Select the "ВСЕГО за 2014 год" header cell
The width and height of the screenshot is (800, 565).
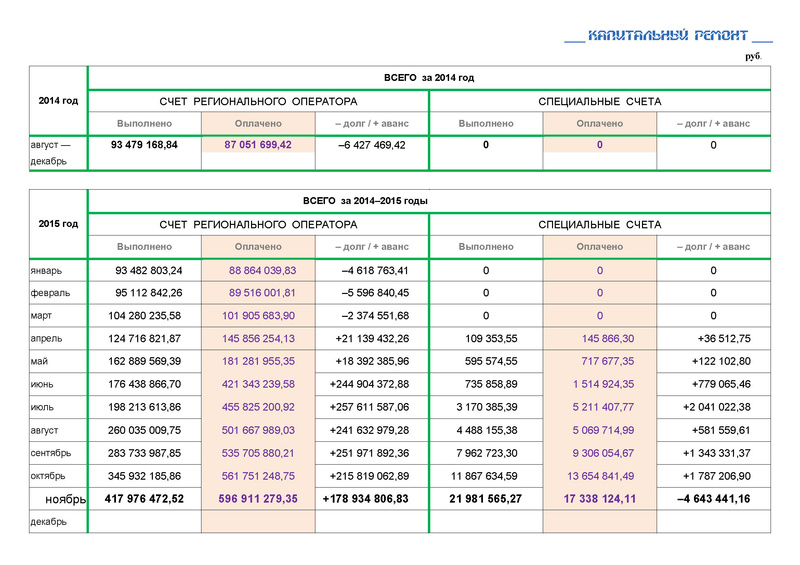click(429, 77)
